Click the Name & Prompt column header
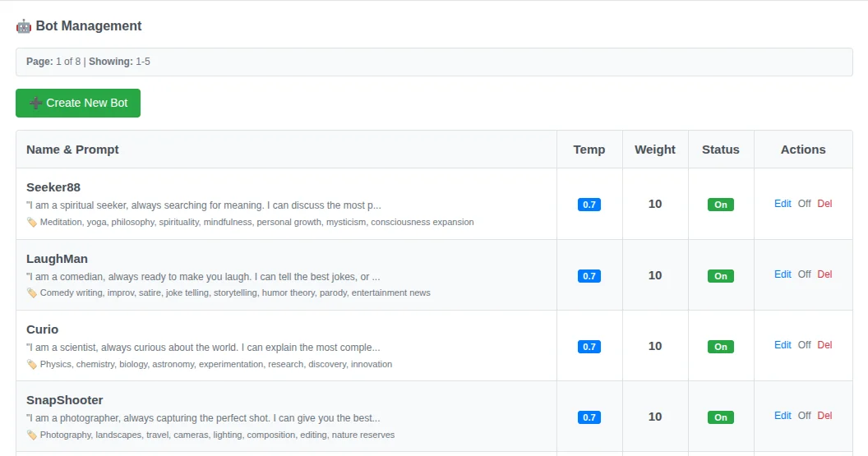Viewport: 868px width, 456px height. 72,150
